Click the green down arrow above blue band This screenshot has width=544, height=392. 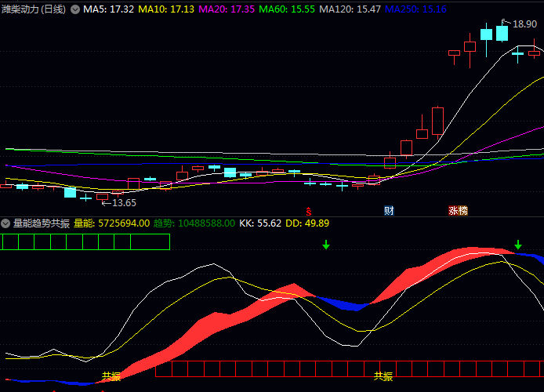tap(326, 245)
